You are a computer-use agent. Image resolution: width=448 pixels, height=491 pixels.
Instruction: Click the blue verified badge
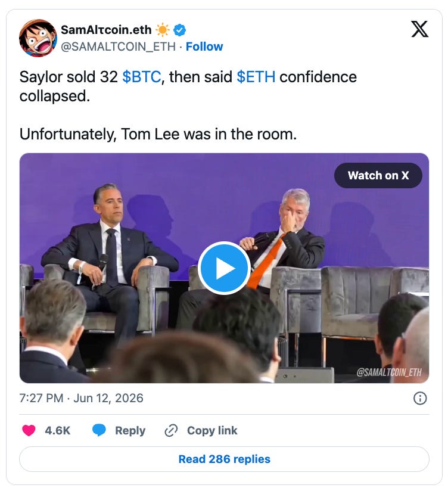(x=180, y=30)
